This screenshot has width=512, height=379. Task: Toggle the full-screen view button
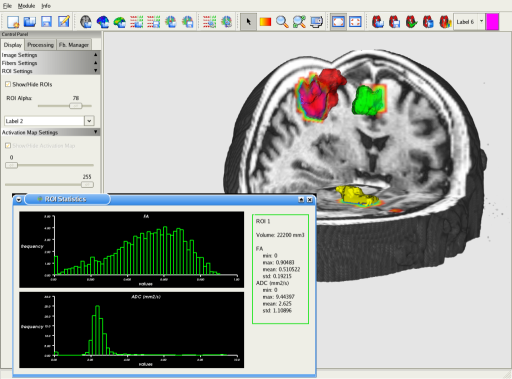pos(355,22)
